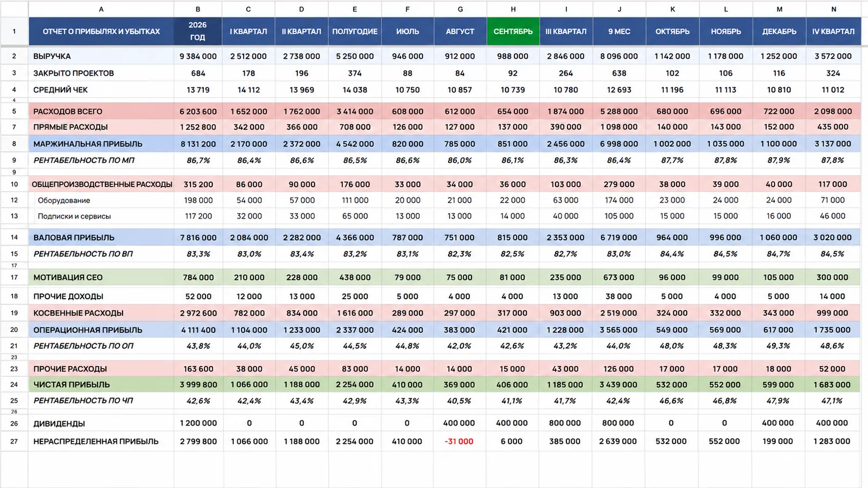Select the II КВАРТАЛ header cell
This screenshot has width=868, height=488.
click(302, 31)
